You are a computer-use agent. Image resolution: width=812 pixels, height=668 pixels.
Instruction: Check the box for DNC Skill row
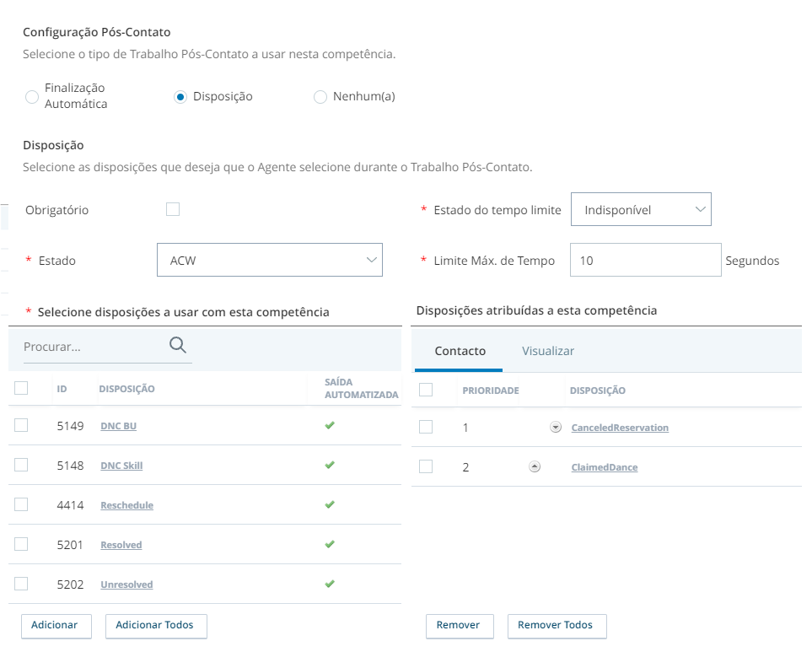point(21,465)
